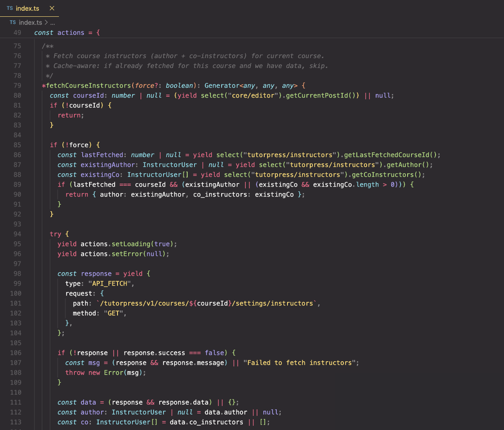504x430 pixels.
Task: Click the breadcrumb chevron separator
Action: pyautogui.click(x=46, y=22)
